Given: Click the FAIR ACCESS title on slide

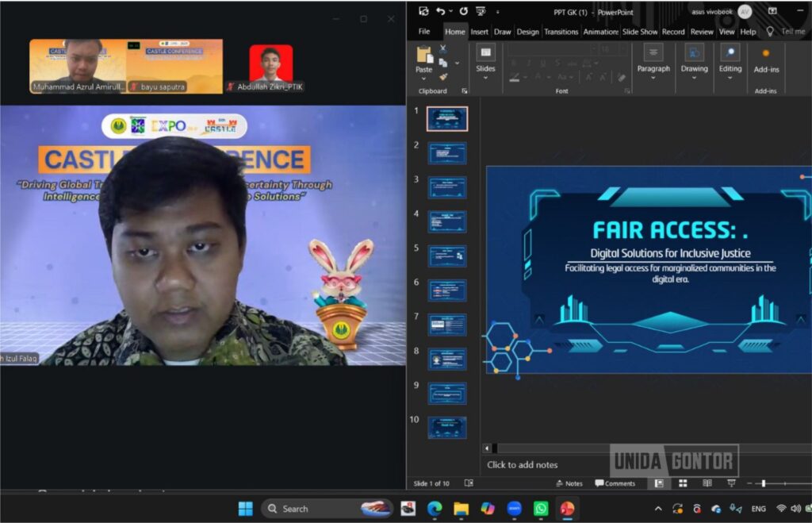Looking at the screenshot, I should (x=670, y=230).
